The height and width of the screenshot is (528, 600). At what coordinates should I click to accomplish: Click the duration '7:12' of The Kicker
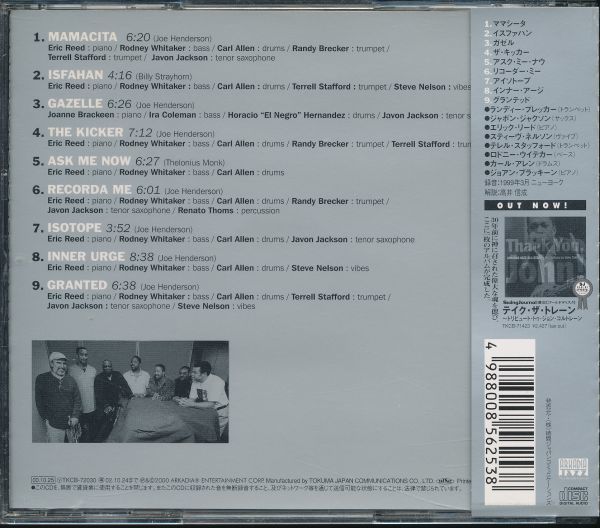click(x=140, y=132)
